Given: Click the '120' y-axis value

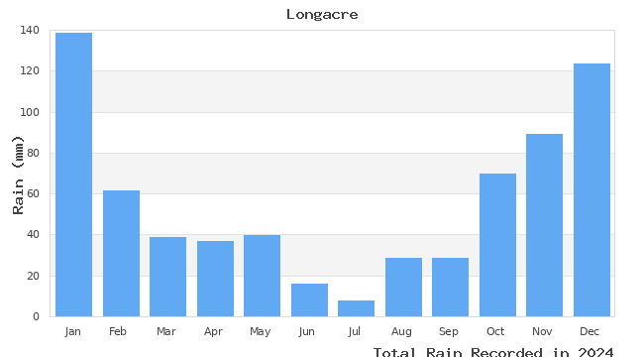Looking at the screenshot, I should (x=30, y=70).
